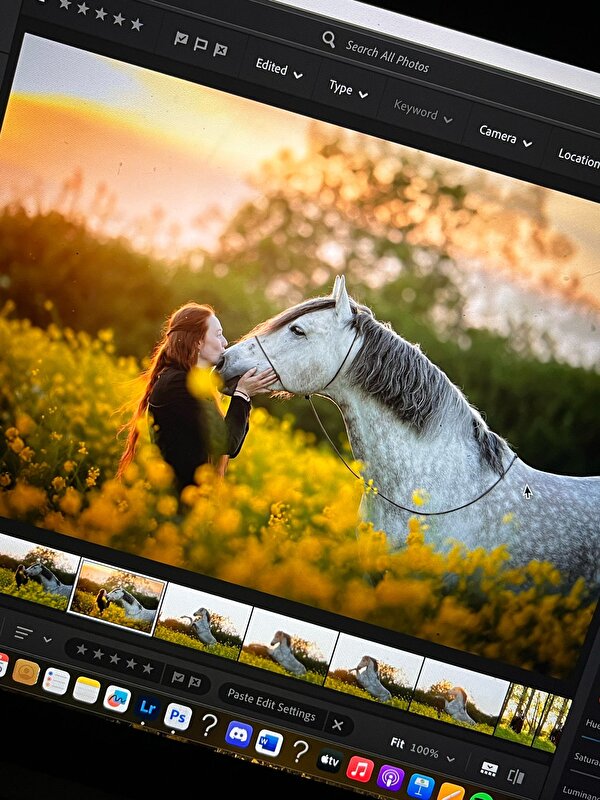The image size is (600, 800).
Task: Open Contacts from the dock
Action: [x=26, y=672]
